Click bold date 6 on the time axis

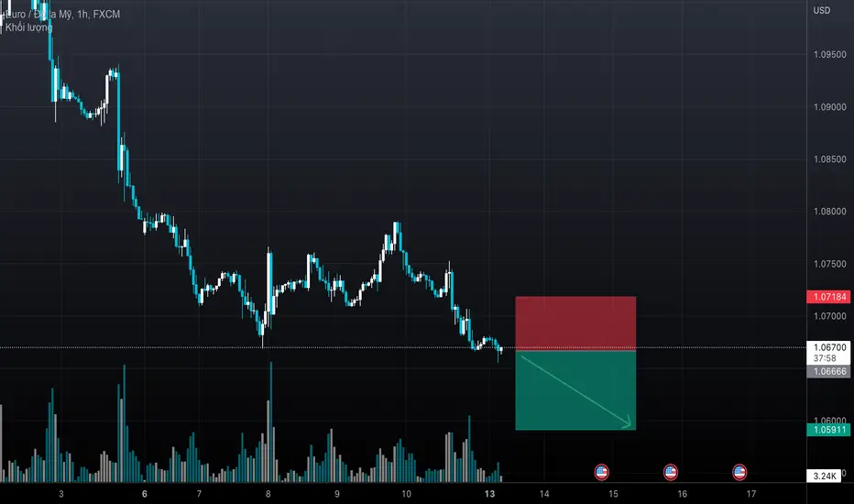coord(145,494)
